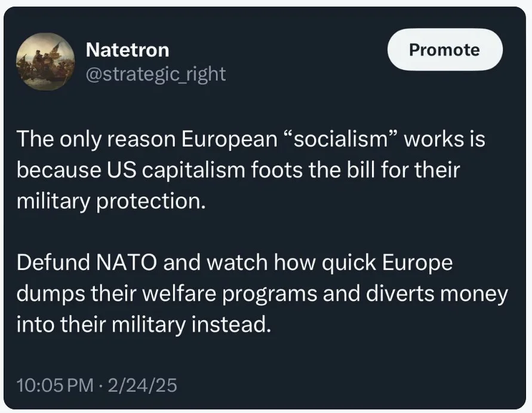Screen dimensions: 532x413
Task: Click the Natetron display name
Action: (127, 50)
